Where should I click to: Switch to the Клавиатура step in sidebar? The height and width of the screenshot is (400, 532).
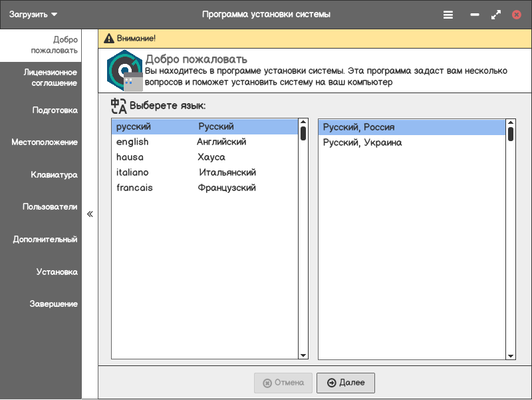pos(54,175)
